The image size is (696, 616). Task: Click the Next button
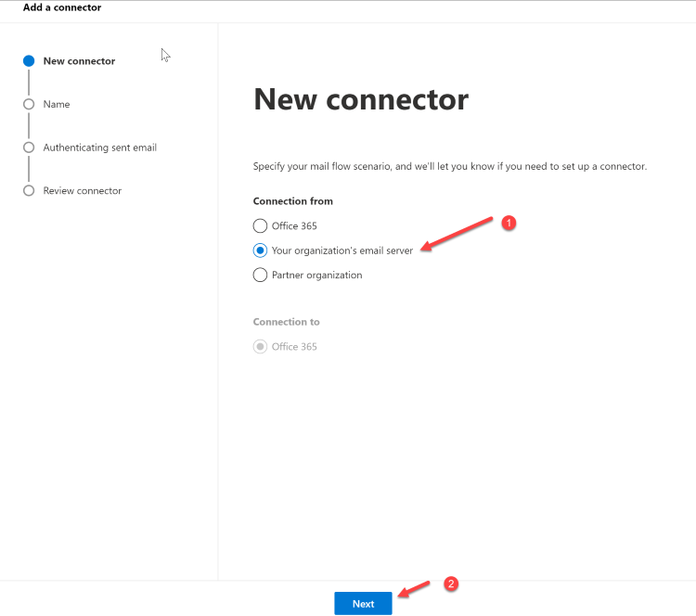(363, 603)
